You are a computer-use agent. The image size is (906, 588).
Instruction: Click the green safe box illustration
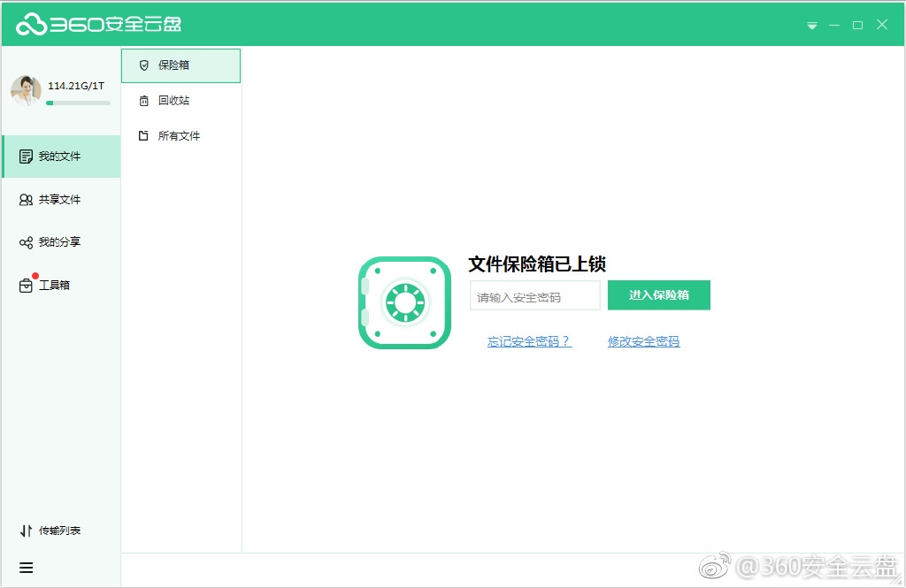point(404,302)
